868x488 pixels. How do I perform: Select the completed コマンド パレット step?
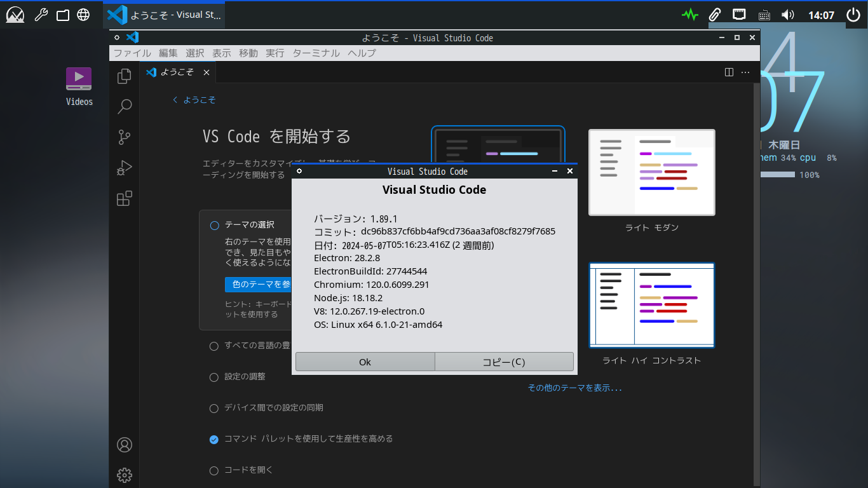[x=214, y=439]
